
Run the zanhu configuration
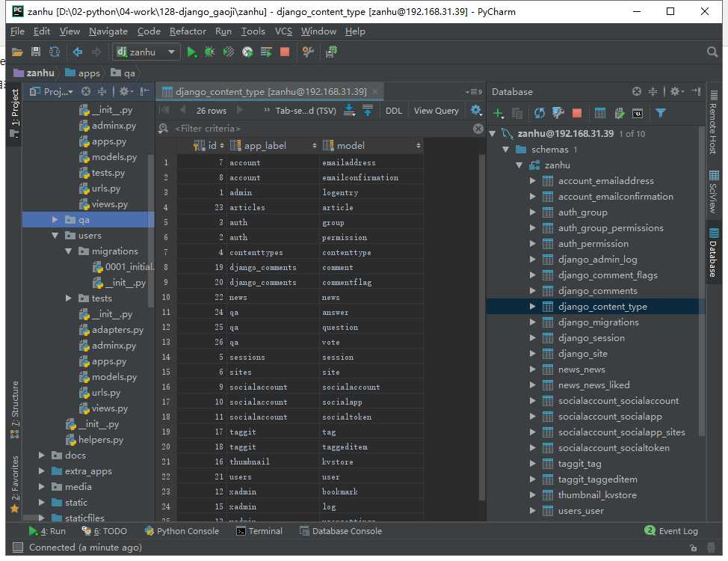pyautogui.click(x=191, y=52)
